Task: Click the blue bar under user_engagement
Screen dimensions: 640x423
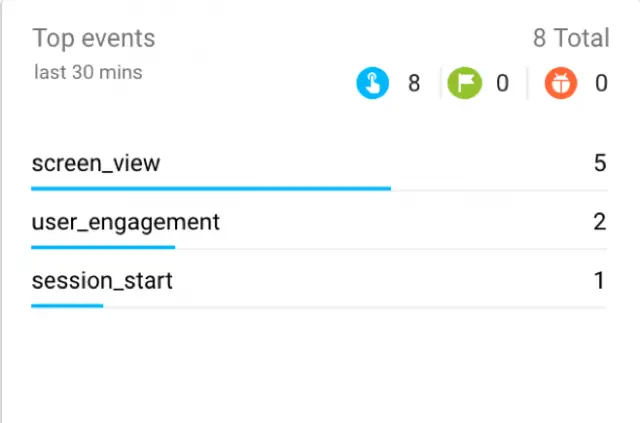Action: (x=103, y=247)
